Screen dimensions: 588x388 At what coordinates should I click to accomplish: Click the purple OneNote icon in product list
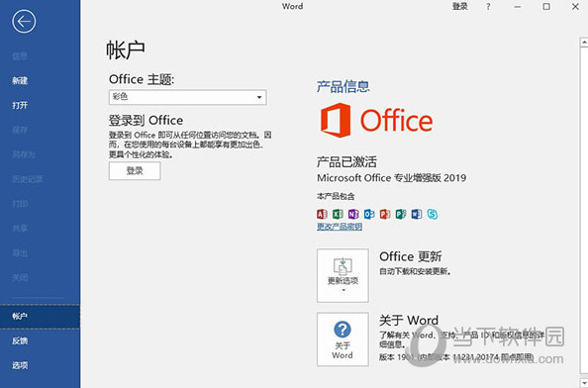click(x=353, y=214)
